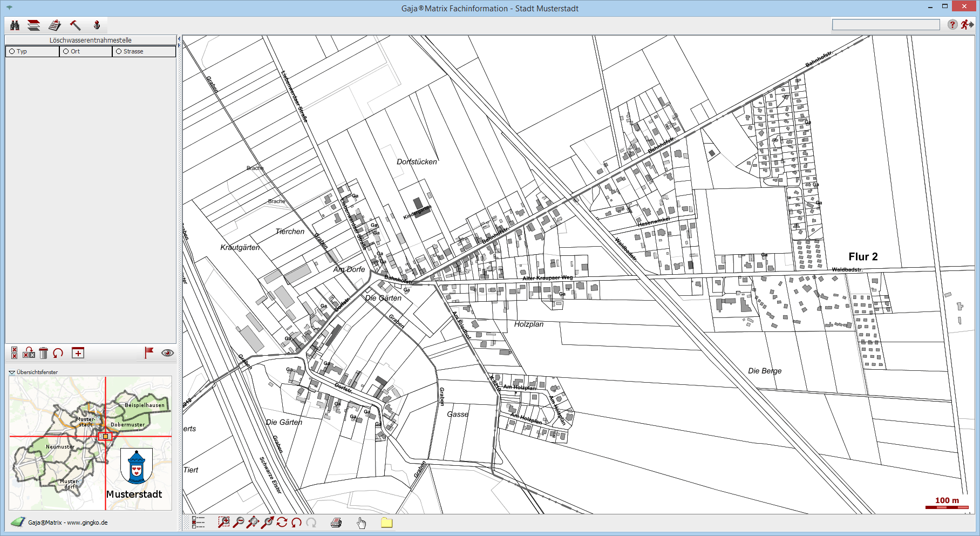Click the zoom-out magnifier icon

pos(238,522)
